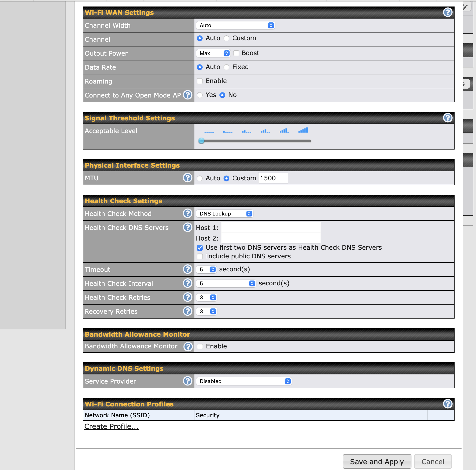476x470 pixels.
Task: Select Custom channel radio button
Action: coord(226,39)
